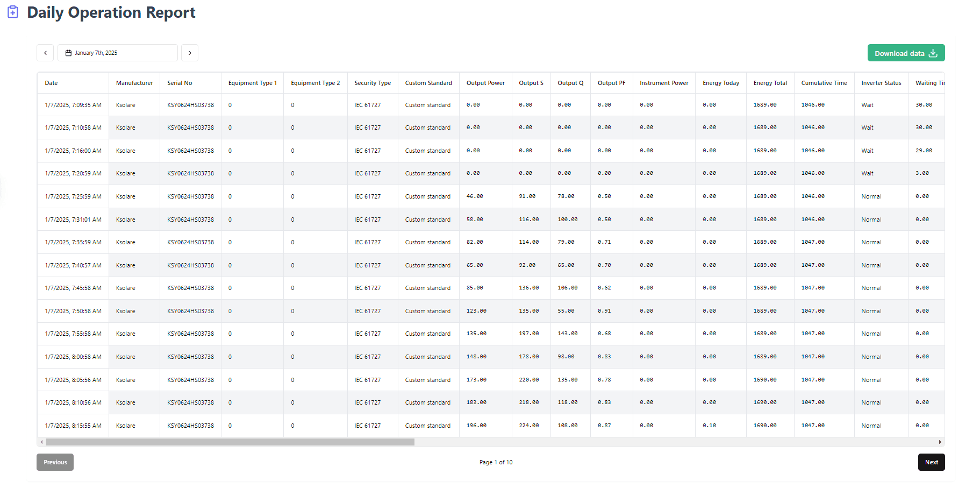Click the Manufacturer column header
980x488 pixels.
pyautogui.click(x=134, y=83)
